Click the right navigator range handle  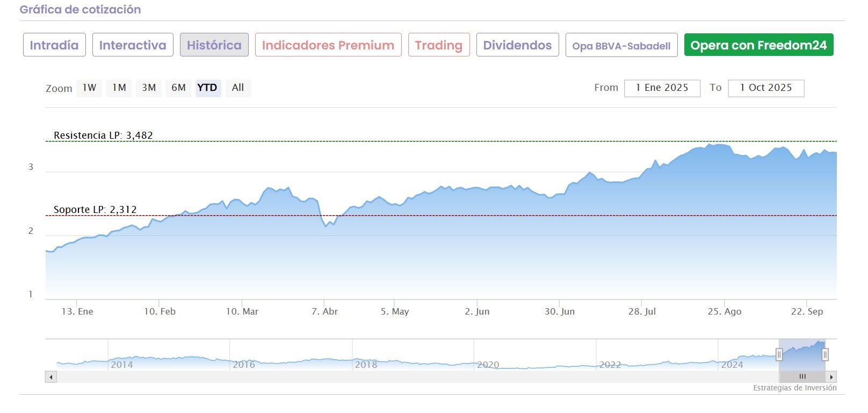(x=825, y=354)
